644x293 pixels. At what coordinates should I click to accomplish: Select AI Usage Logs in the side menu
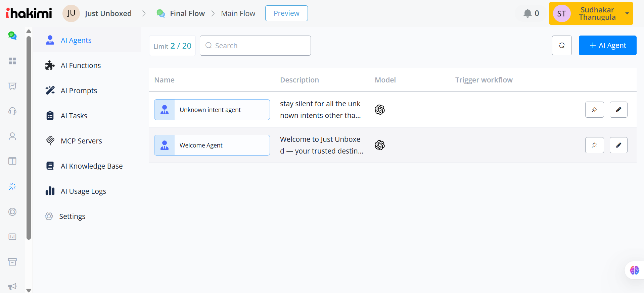pyautogui.click(x=87, y=191)
